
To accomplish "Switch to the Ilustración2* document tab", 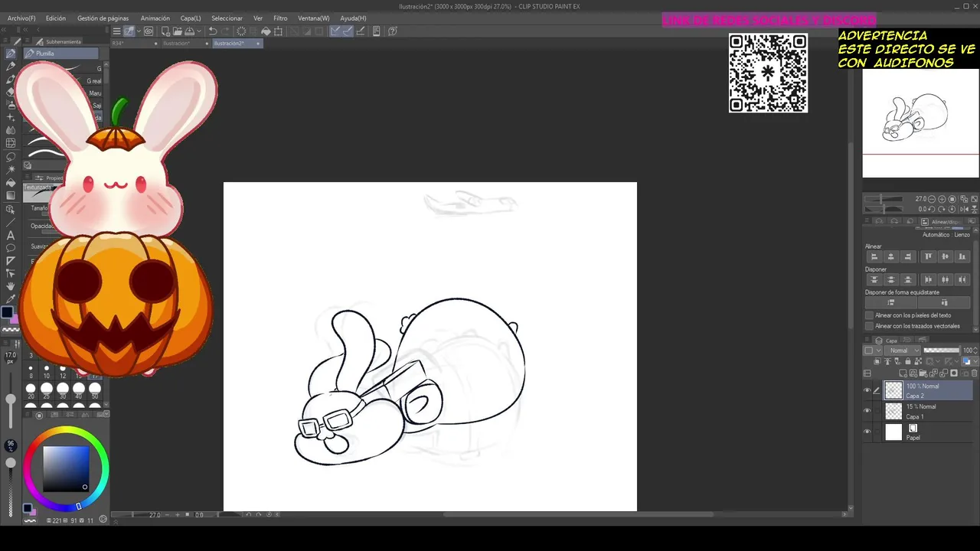I will pyautogui.click(x=237, y=44).
